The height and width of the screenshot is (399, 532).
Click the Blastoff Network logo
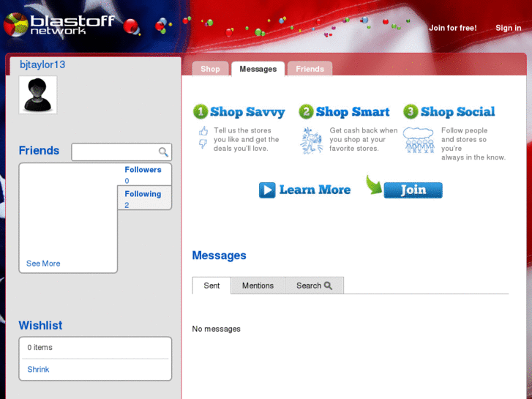[x=60, y=24]
